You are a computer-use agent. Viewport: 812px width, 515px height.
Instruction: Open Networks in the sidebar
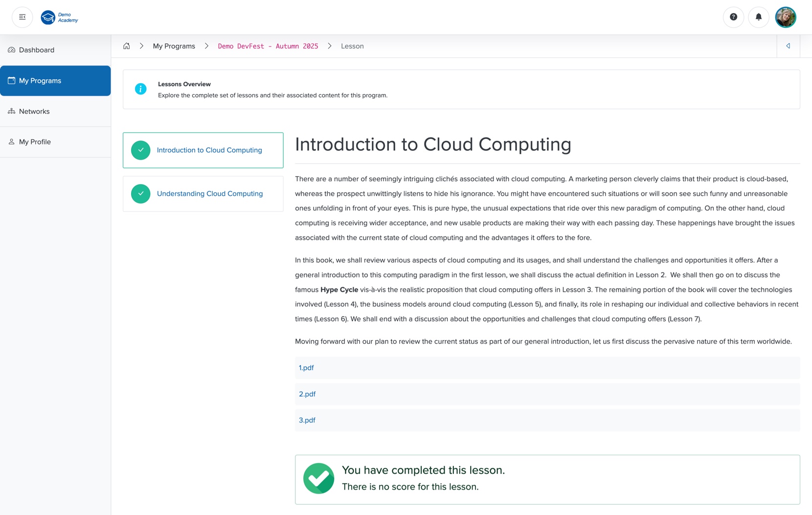(x=34, y=112)
